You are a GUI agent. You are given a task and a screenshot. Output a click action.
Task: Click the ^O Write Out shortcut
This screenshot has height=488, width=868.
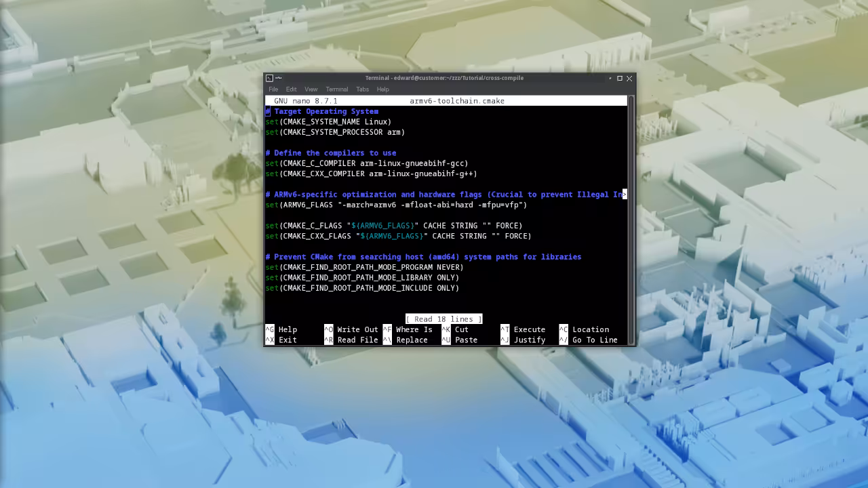tap(351, 329)
